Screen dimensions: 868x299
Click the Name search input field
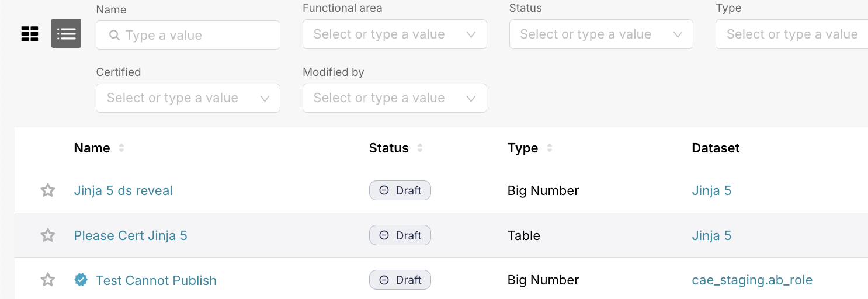188,35
